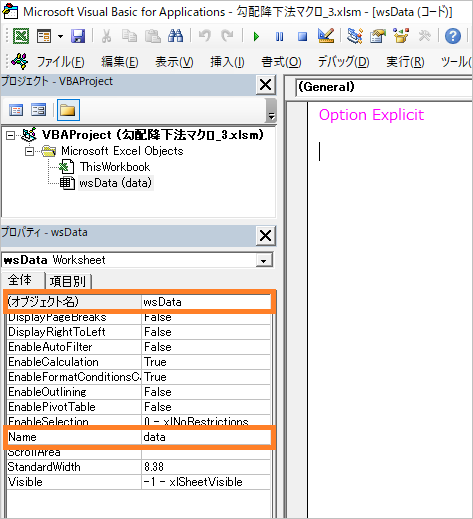
Task: Click View Object icon in project pane
Action: pos(38,110)
